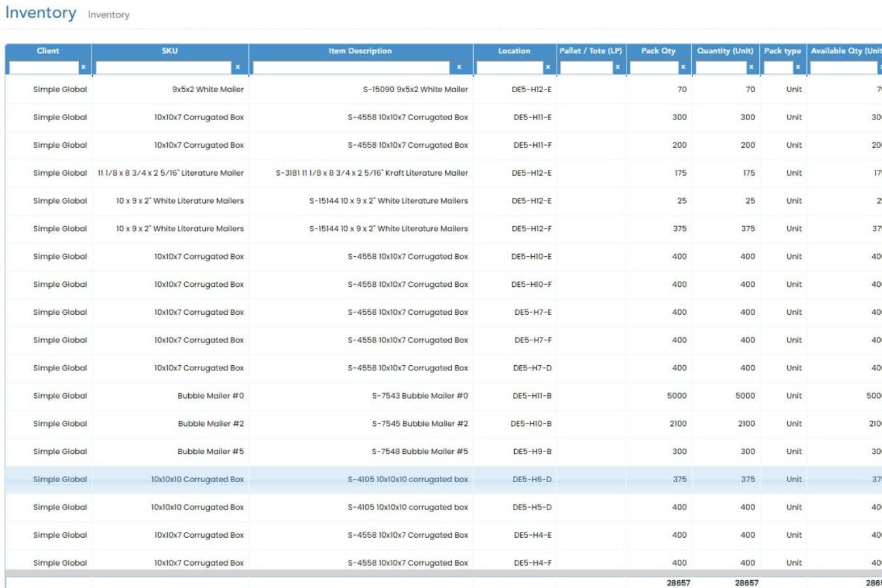Sort by the Client column header
The image size is (882, 588).
48,51
